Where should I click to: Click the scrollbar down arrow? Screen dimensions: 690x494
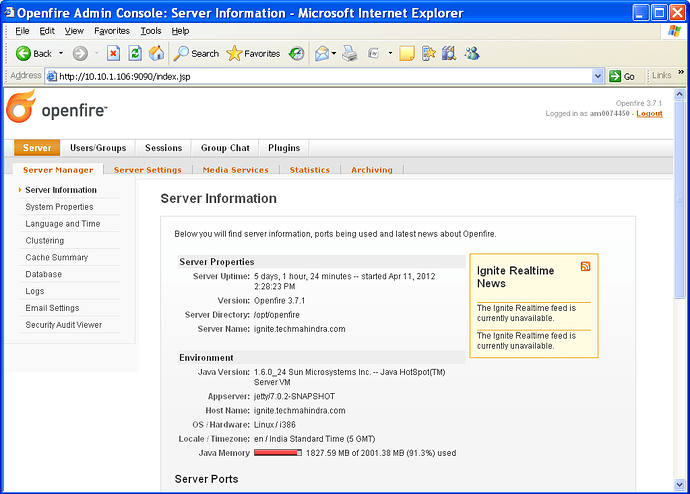coord(679,485)
